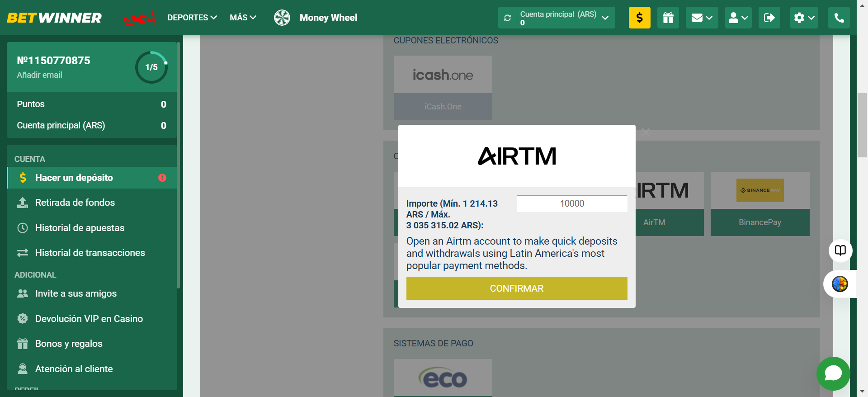The image size is (868, 397).
Task: Open Historial de transacciones
Action: [x=92, y=253]
